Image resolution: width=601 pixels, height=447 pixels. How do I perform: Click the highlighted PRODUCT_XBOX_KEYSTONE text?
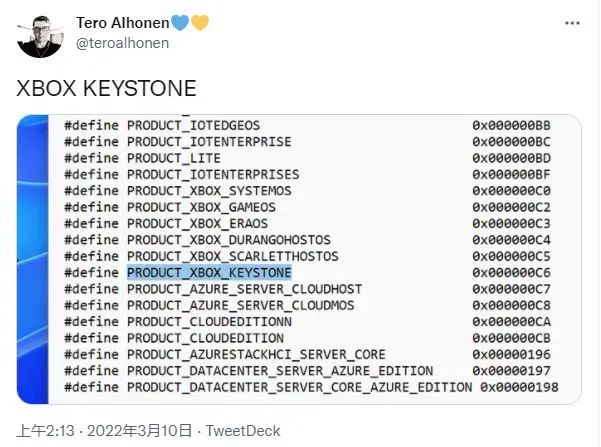208,272
